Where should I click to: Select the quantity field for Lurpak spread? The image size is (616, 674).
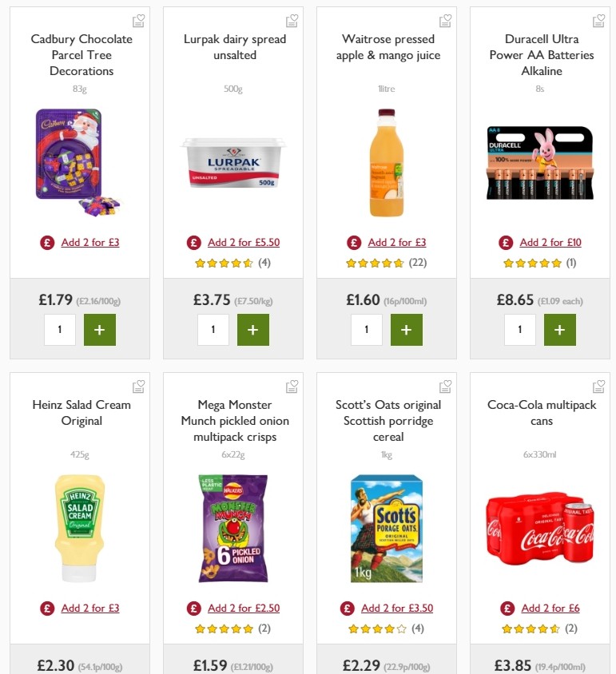pyautogui.click(x=213, y=329)
